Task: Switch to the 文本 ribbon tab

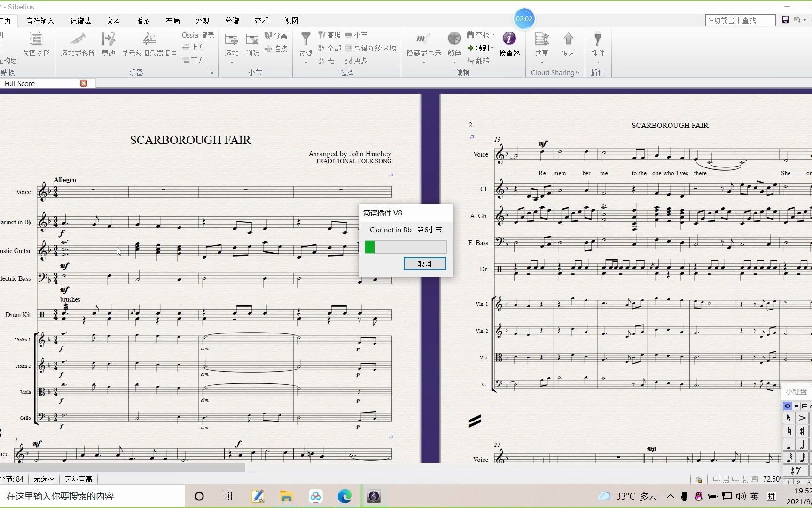Action: [114, 21]
